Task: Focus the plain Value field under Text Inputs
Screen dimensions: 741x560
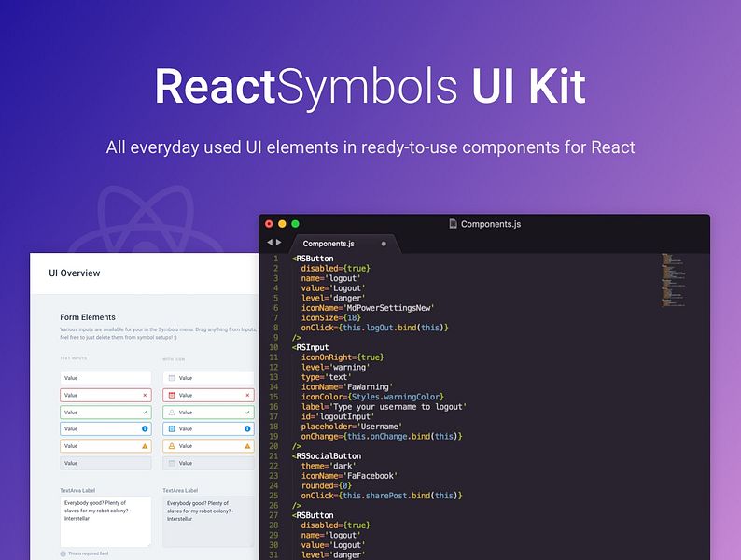Action: tap(105, 378)
